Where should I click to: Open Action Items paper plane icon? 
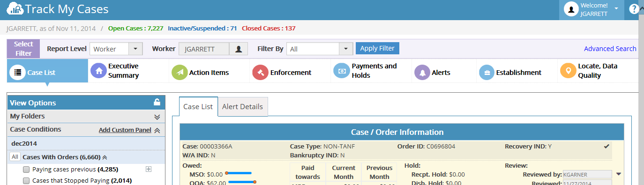click(180, 73)
